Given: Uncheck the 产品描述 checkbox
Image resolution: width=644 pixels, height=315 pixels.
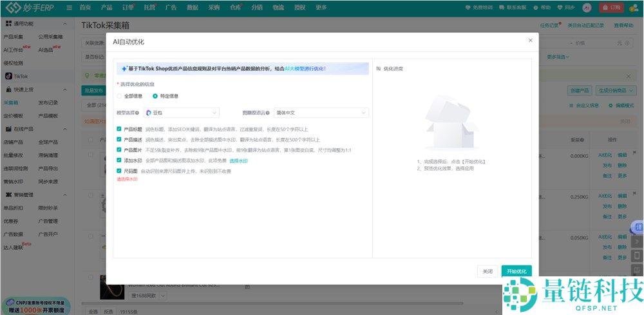Looking at the screenshot, I should [119, 140].
